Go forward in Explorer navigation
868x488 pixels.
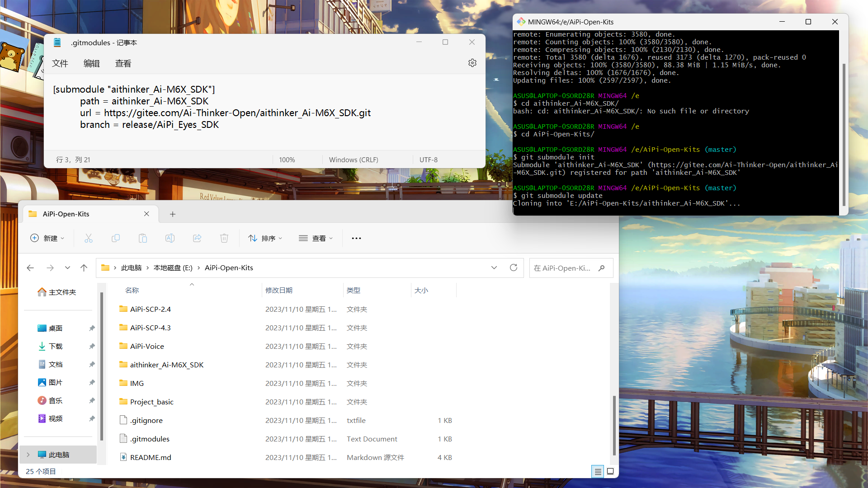(x=50, y=268)
